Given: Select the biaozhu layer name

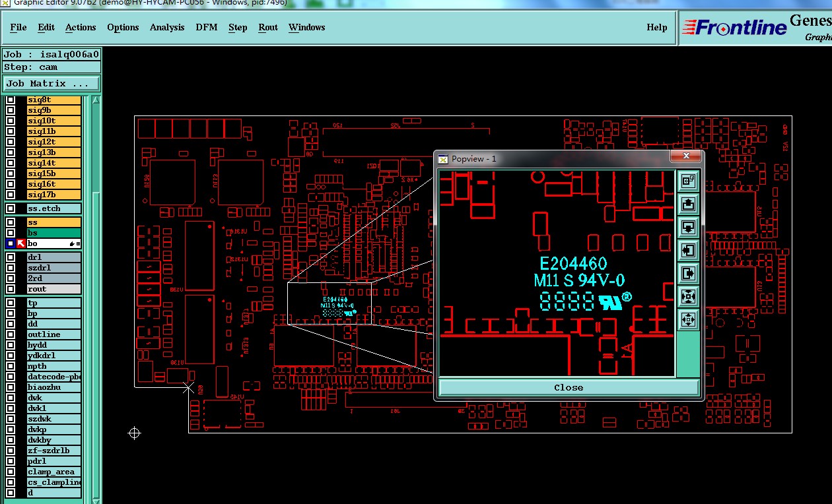Looking at the screenshot, I should [53, 387].
